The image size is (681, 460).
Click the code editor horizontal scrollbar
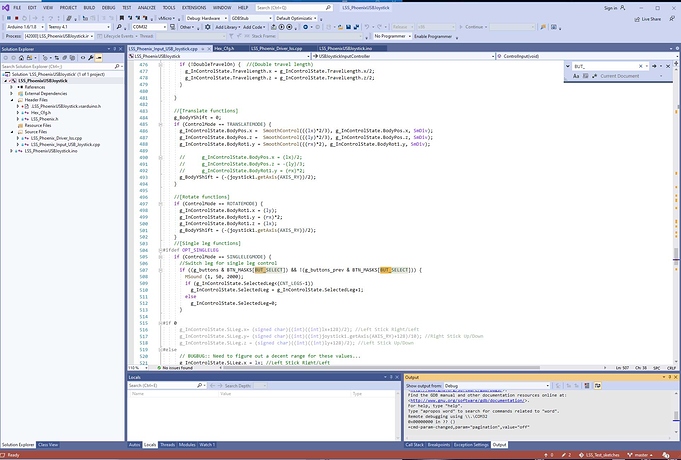coord(380,367)
